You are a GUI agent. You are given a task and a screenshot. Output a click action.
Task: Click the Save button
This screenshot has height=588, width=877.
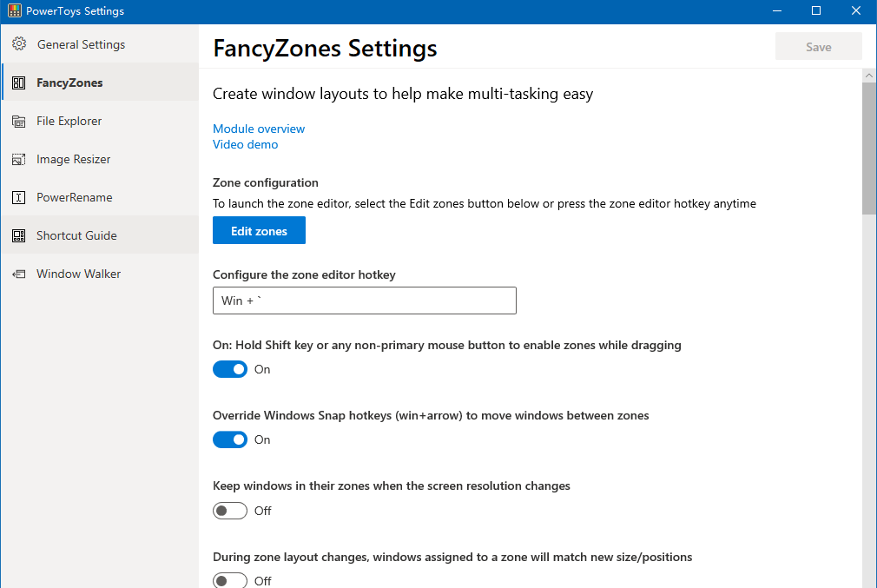click(817, 45)
